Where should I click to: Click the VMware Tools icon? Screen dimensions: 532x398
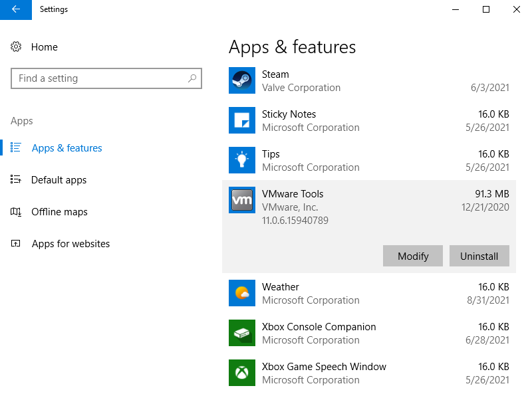click(241, 201)
